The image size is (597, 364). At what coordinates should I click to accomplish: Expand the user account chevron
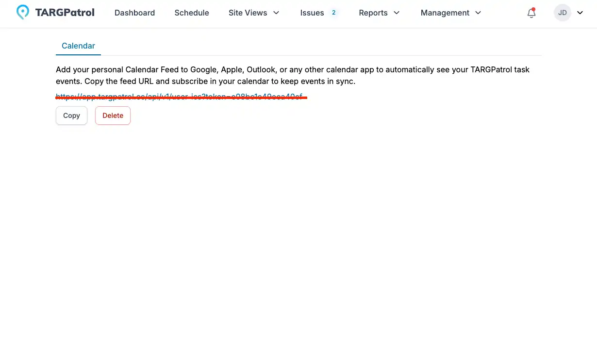[580, 13]
